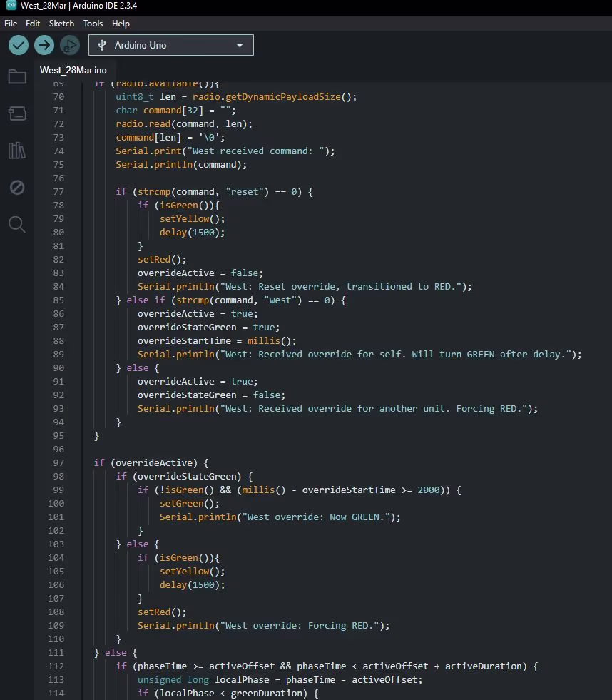
Task: Open the Library Manager sidebar panel
Action: tap(17, 151)
